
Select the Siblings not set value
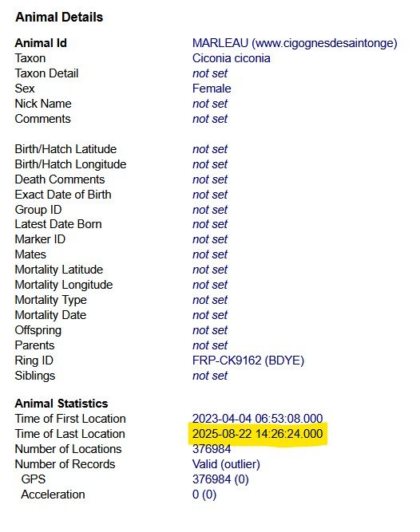click(210, 376)
